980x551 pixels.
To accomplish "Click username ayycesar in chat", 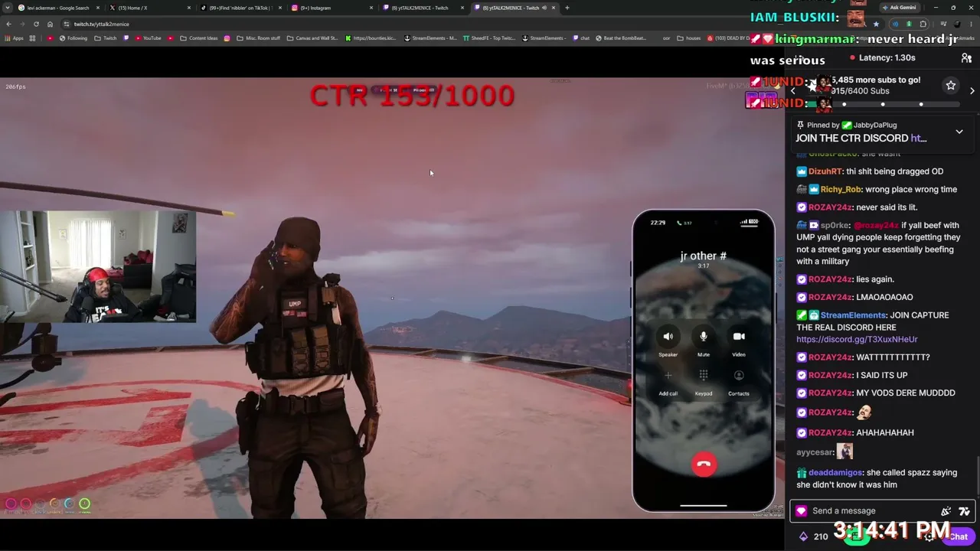I will (x=815, y=452).
